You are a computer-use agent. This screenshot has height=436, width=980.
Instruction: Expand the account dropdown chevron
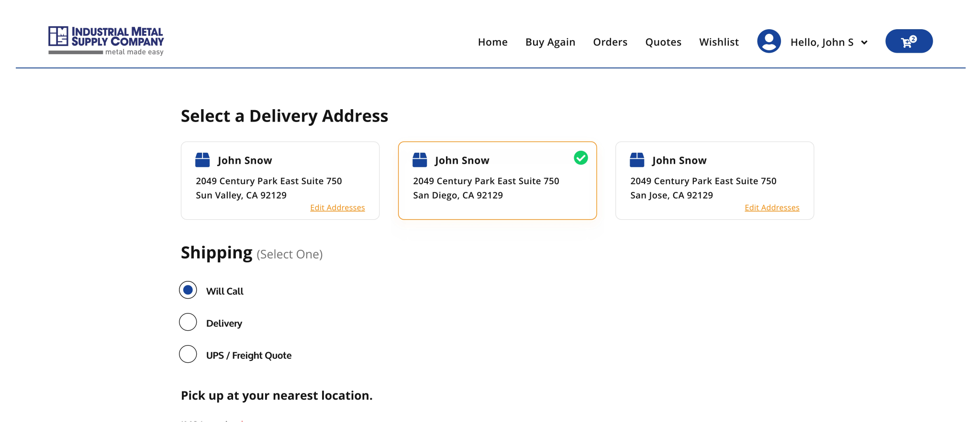[864, 43]
